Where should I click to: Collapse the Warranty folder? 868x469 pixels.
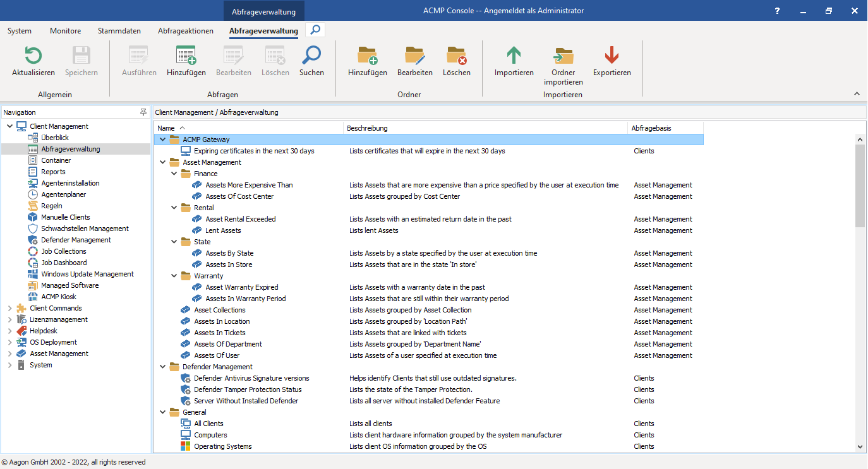coord(174,276)
